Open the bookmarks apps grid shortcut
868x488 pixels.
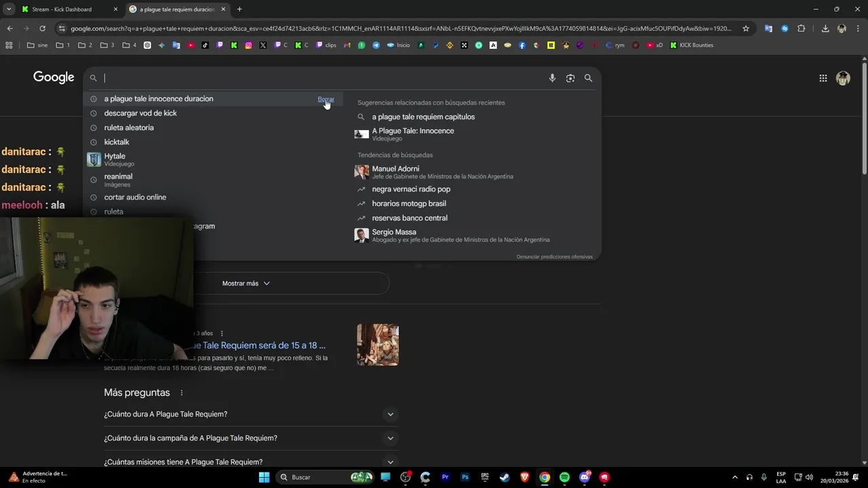(9, 45)
